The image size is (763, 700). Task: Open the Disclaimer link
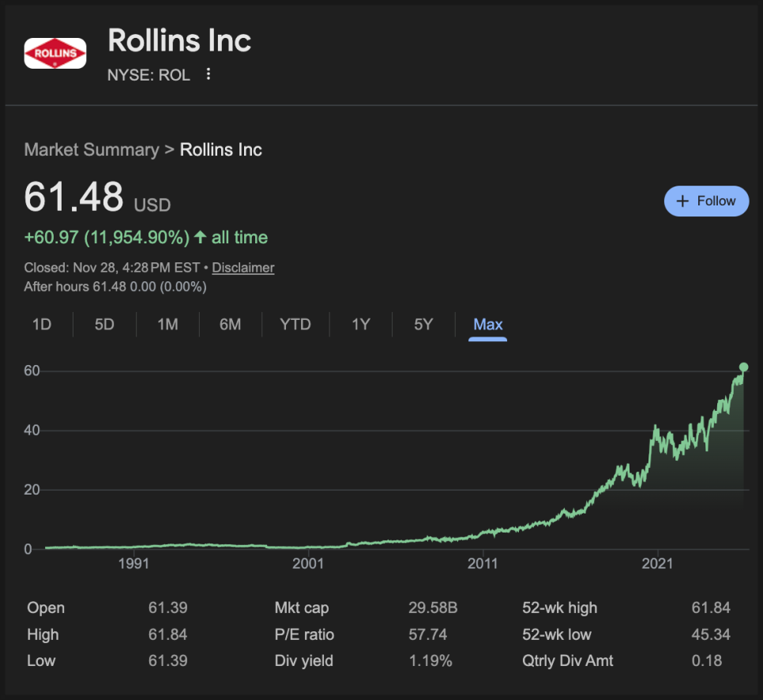point(243,268)
